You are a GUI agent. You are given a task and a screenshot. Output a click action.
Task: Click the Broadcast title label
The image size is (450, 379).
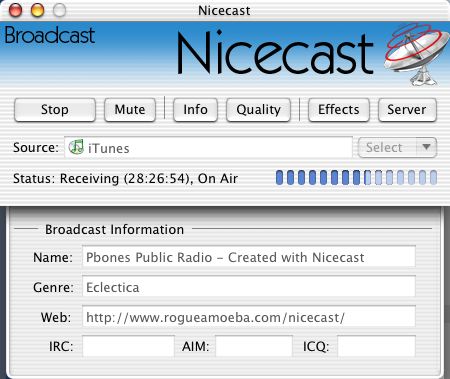pyautogui.click(x=50, y=35)
